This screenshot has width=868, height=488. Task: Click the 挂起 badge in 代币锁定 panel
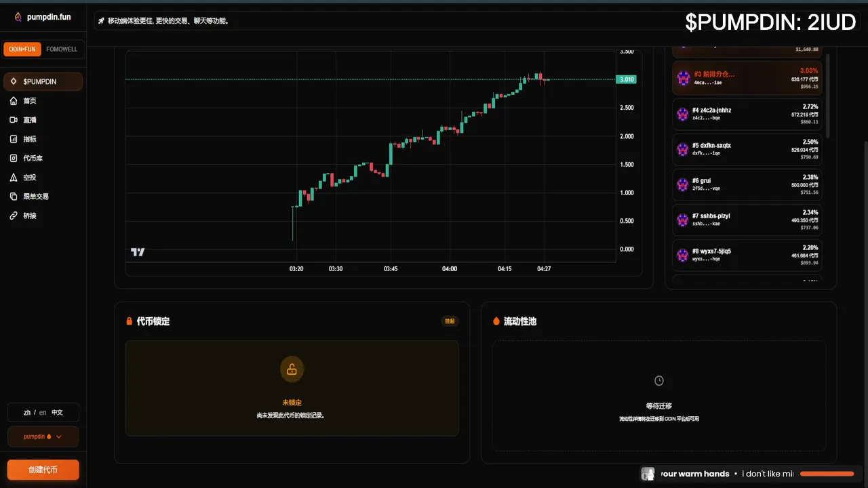coord(450,321)
